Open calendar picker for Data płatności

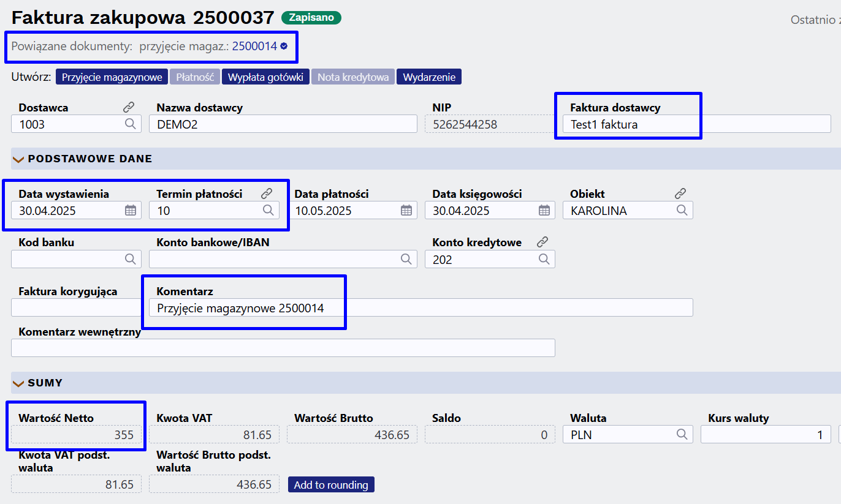coord(406,210)
